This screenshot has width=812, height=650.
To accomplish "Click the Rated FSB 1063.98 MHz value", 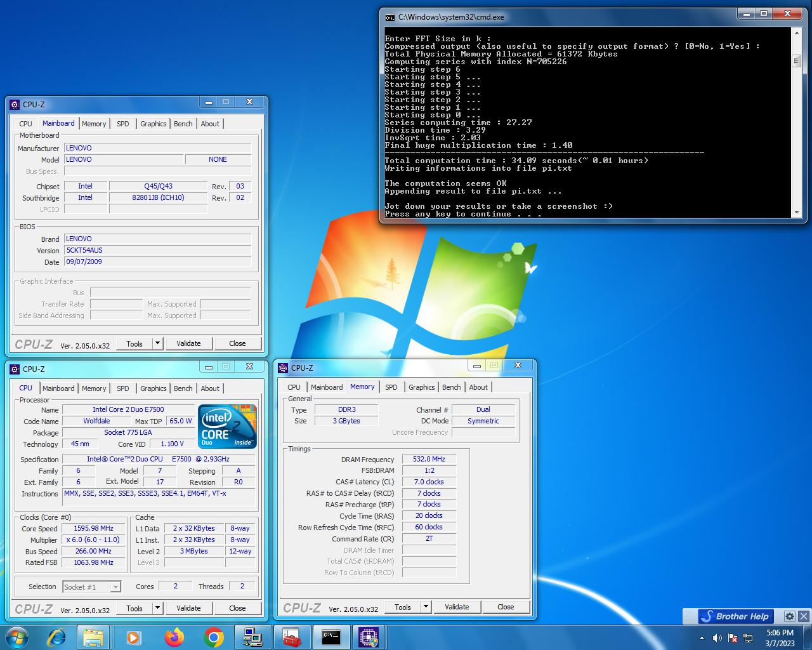I will tap(93, 562).
